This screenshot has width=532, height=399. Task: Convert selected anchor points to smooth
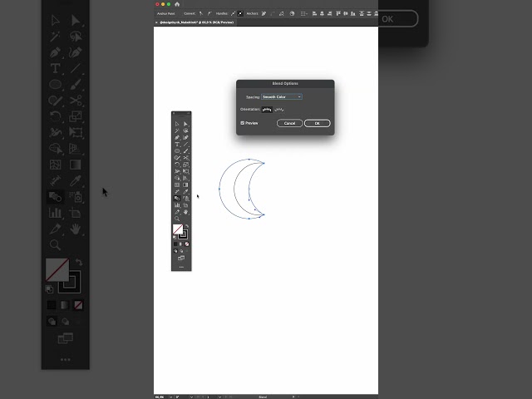[209, 13]
